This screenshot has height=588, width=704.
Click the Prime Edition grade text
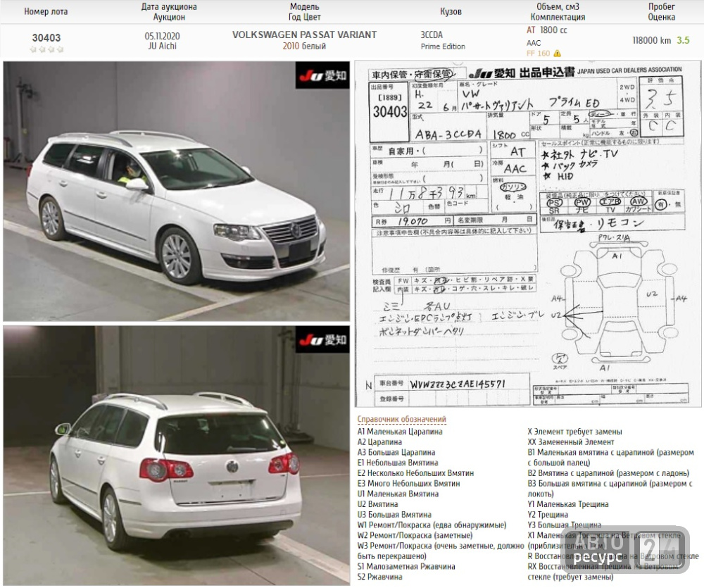(443, 46)
